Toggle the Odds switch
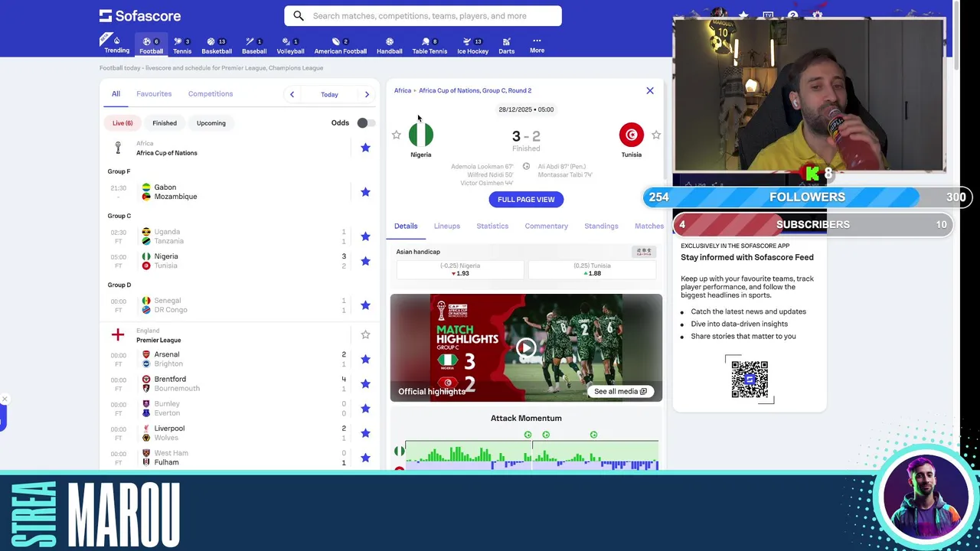Image resolution: width=980 pixels, height=551 pixels. click(x=365, y=123)
